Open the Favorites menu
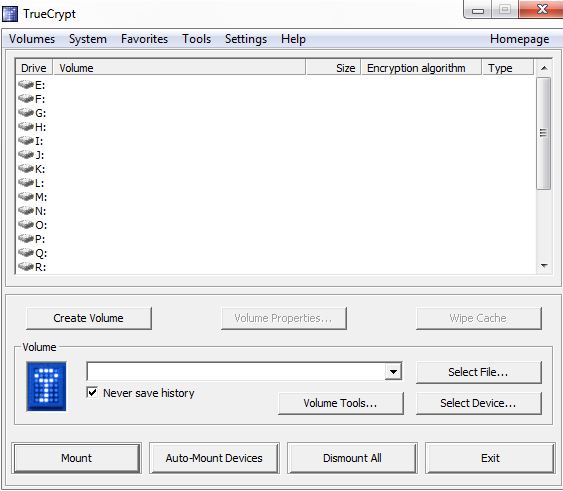This screenshot has width=563, height=491. coord(144,39)
